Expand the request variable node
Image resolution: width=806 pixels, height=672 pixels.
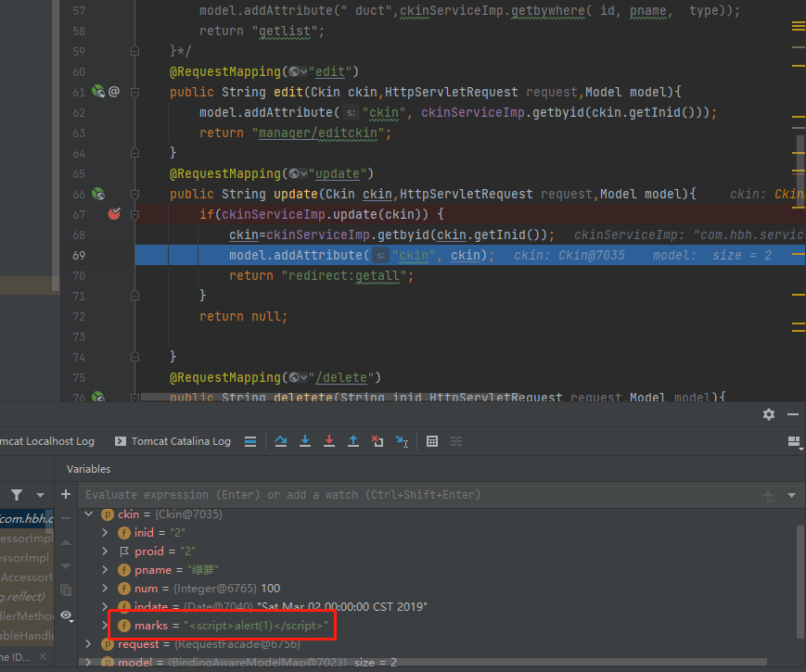pyautogui.click(x=89, y=643)
